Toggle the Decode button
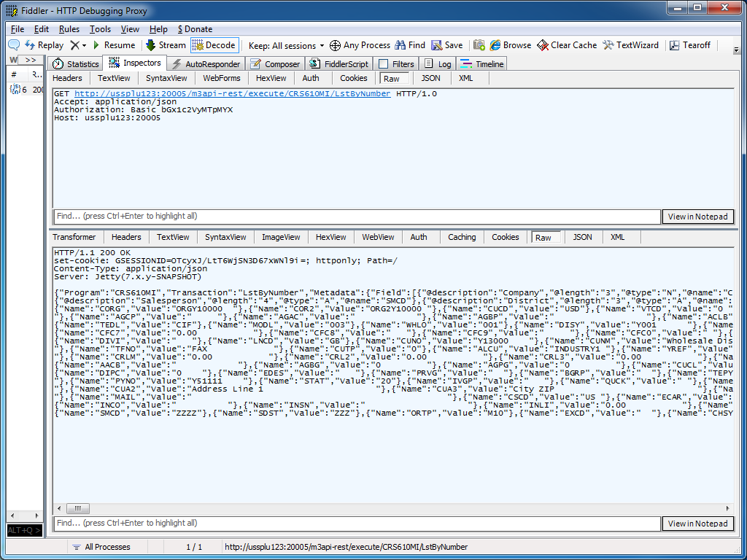 (214, 45)
